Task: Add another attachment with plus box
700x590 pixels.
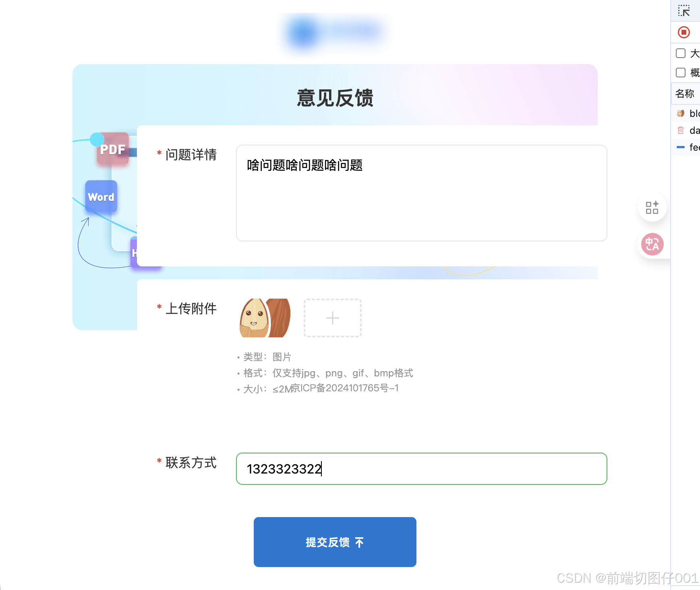Action: pyautogui.click(x=333, y=318)
